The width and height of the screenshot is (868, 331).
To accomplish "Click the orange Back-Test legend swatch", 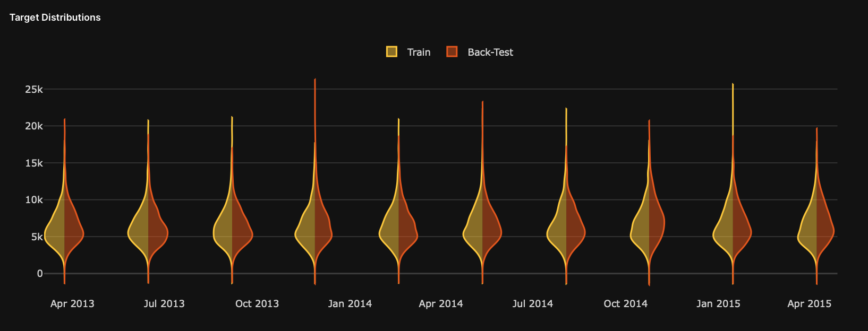I will [x=452, y=51].
